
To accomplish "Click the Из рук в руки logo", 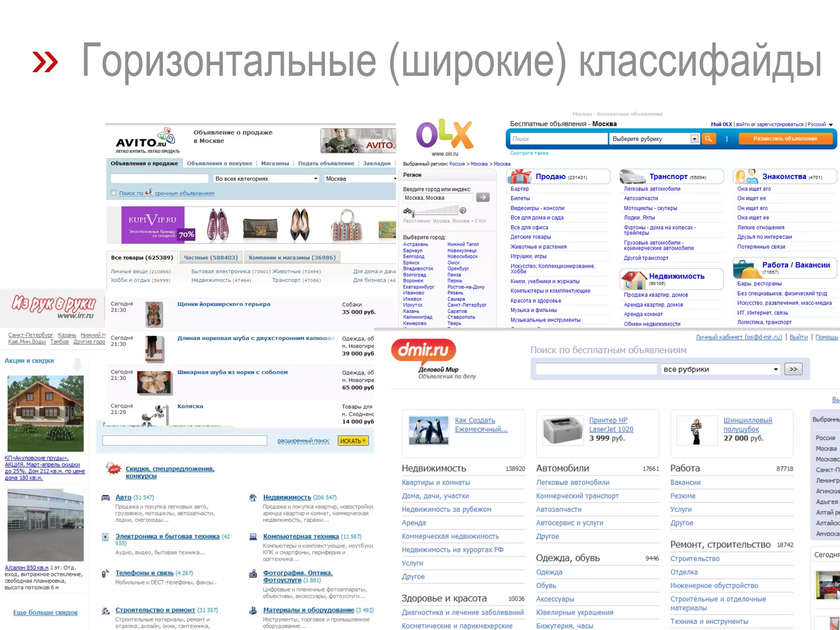I will pyautogui.click(x=53, y=306).
